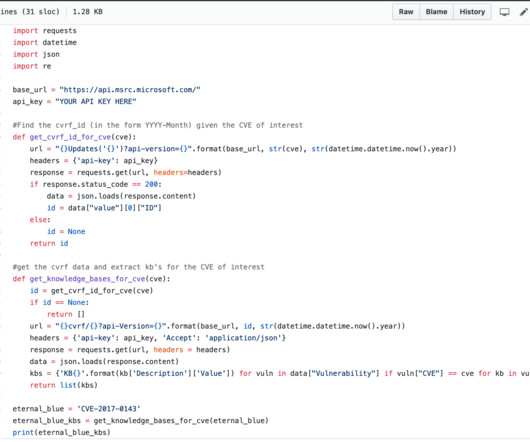Click headers line with 'application/json'
530x442 pixels.
(x=158, y=338)
